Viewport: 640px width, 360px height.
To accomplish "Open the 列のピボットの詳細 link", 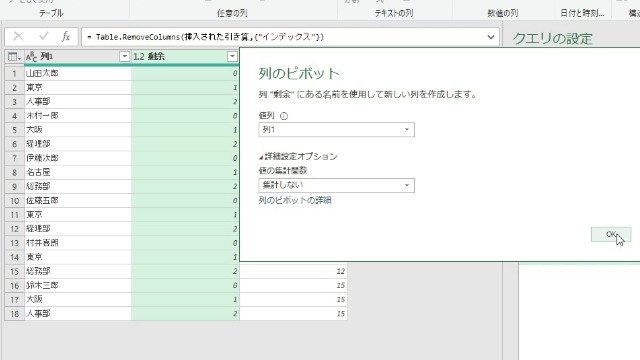I will click(x=295, y=200).
